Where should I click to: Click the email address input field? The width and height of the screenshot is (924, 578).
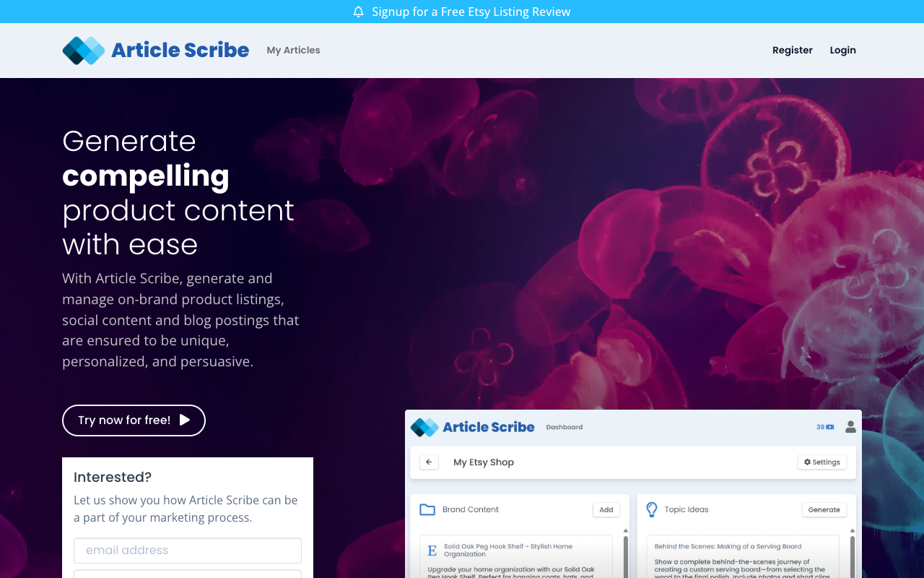(188, 551)
